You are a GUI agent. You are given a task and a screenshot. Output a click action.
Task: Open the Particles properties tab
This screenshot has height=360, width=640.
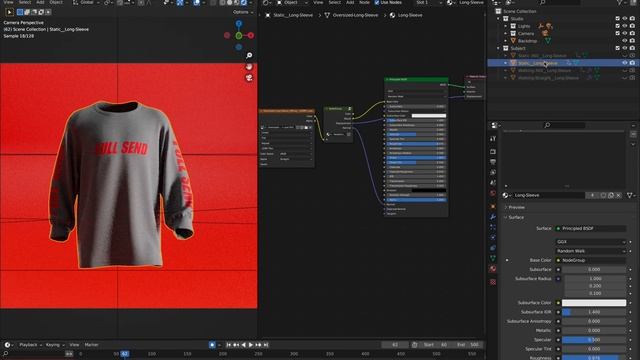coord(493,227)
